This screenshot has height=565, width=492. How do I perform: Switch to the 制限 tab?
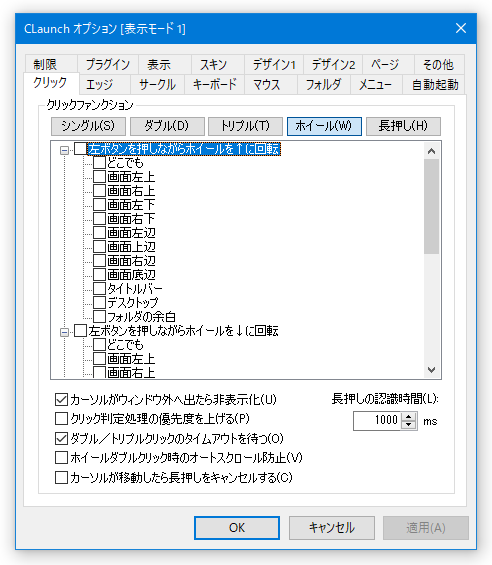click(x=50, y=65)
